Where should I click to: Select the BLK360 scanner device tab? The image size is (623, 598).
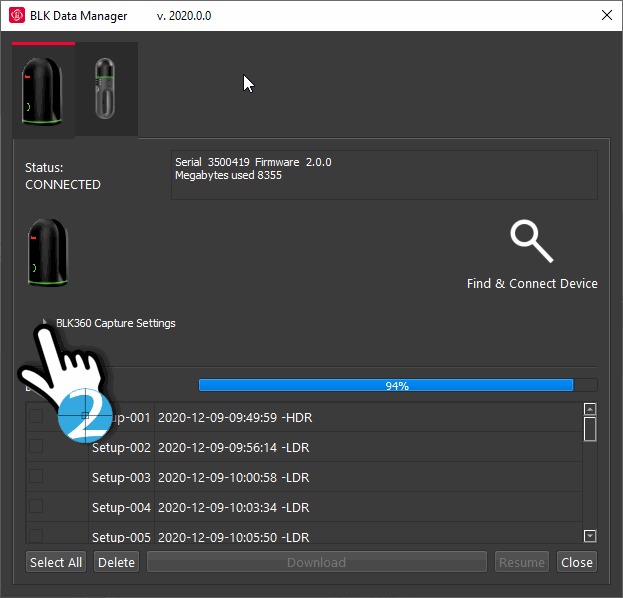tap(43, 90)
